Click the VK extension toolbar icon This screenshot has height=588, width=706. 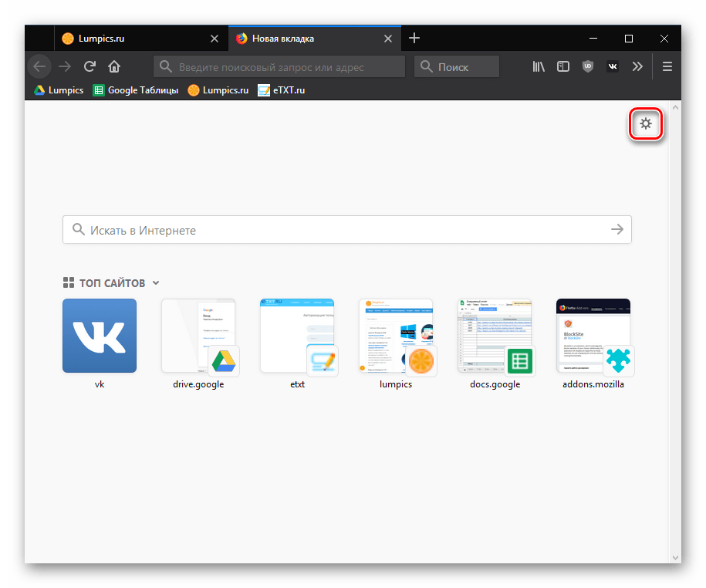(612, 66)
